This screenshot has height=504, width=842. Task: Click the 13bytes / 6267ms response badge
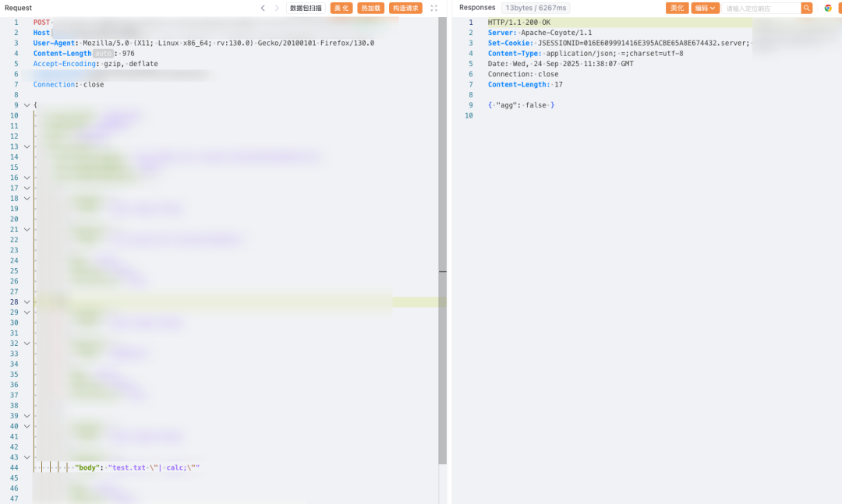click(x=536, y=8)
